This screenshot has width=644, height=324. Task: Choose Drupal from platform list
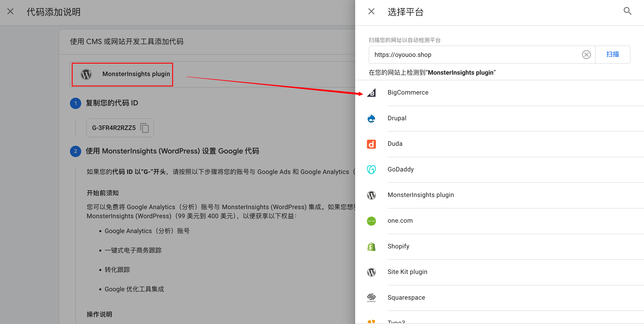pos(397,118)
